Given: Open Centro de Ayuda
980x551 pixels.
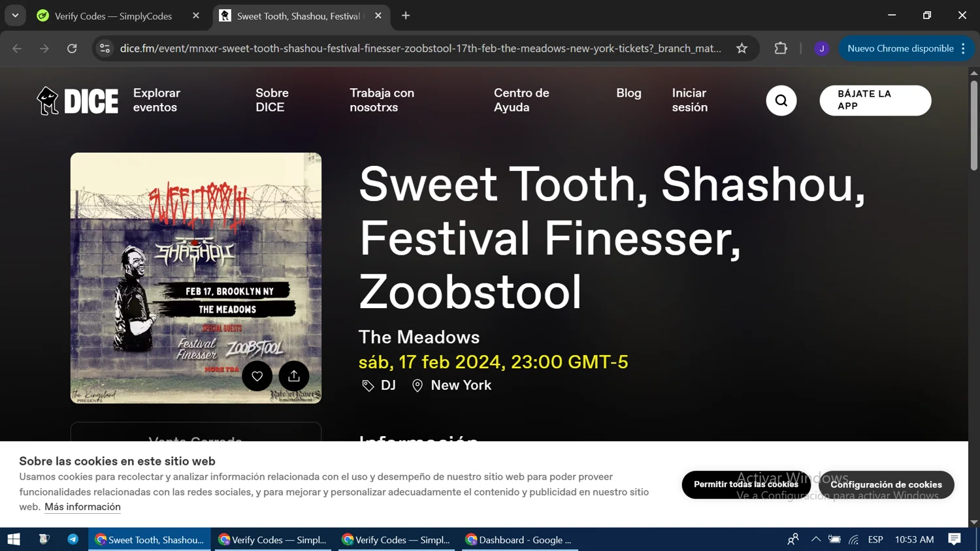Looking at the screenshot, I should pyautogui.click(x=521, y=100).
